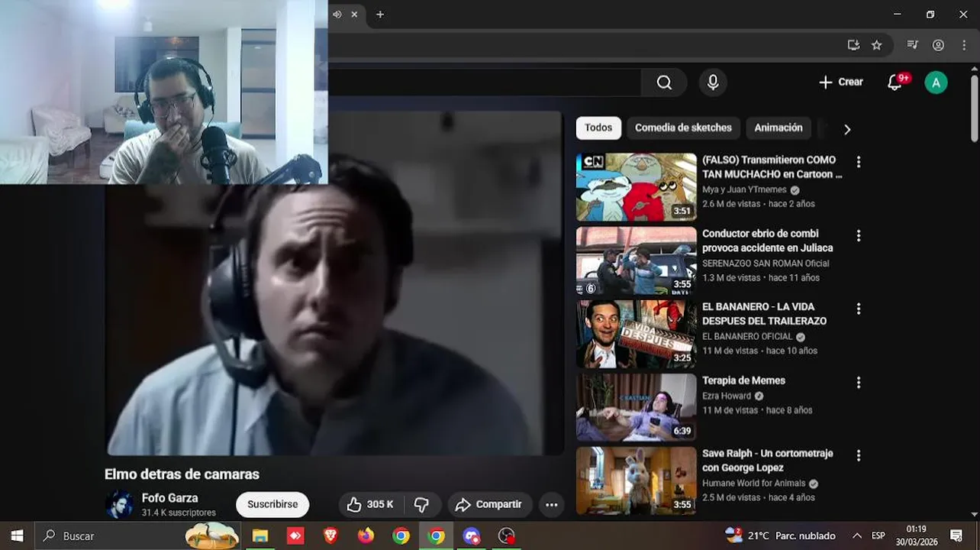The height and width of the screenshot is (550, 980).
Task: Open 'Conductor ebrio de combi provoca accidente' title
Action: [767, 241]
